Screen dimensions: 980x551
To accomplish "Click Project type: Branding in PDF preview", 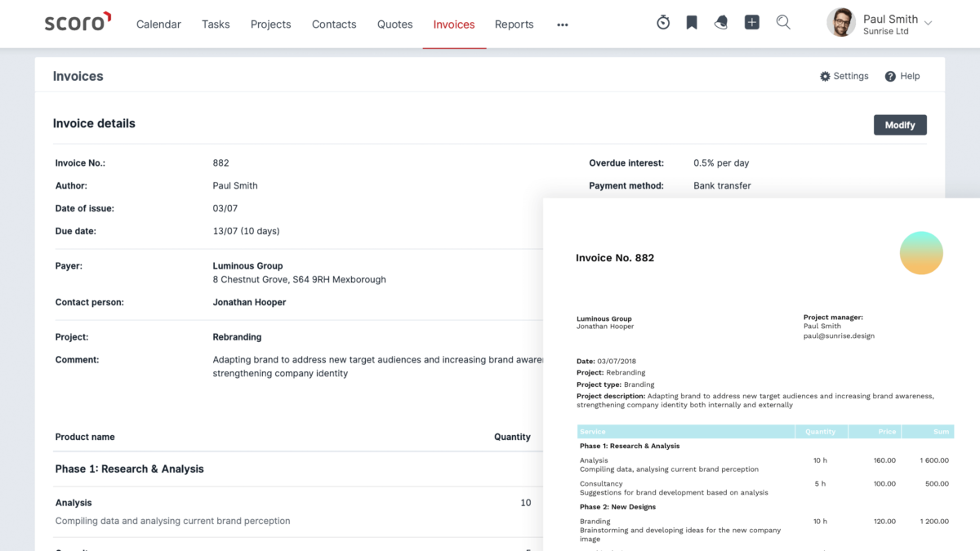I will point(615,384).
